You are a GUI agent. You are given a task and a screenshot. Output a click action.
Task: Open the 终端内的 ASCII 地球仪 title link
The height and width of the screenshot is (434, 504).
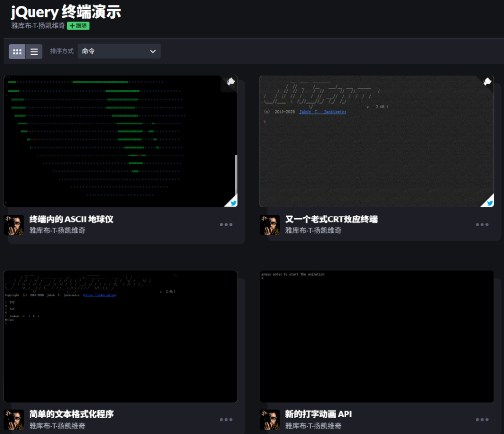[x=71, y=219]
